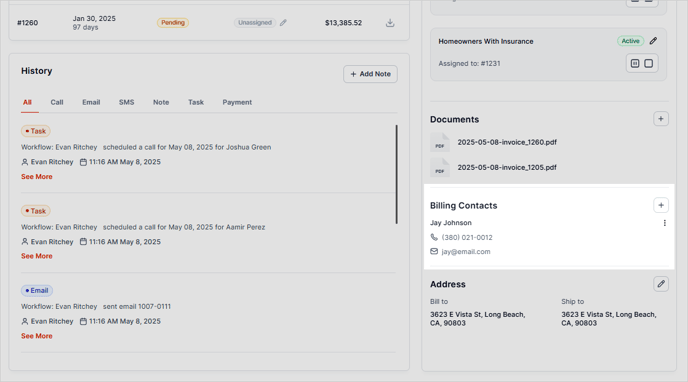Select the All history tab
Screen dimensions: 688x382
coord(27,102)
